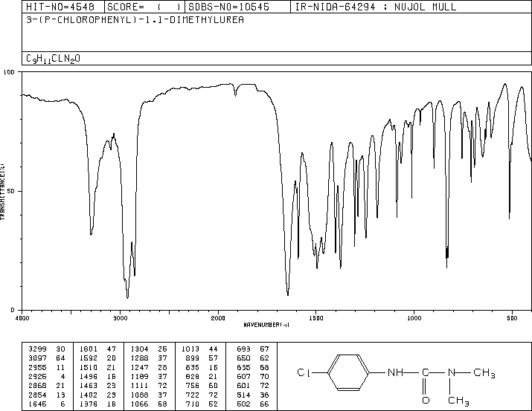Screen dimensions: 532x411
Task: Click the 1646 peak entry
Action: pyautogui.click(x=46, y=404)
